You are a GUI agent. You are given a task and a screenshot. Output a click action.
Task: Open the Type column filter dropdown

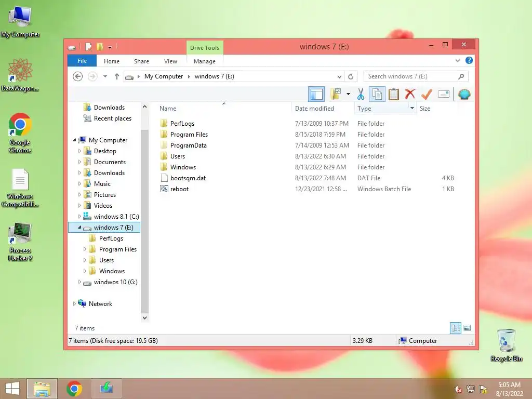coord(412,108)
